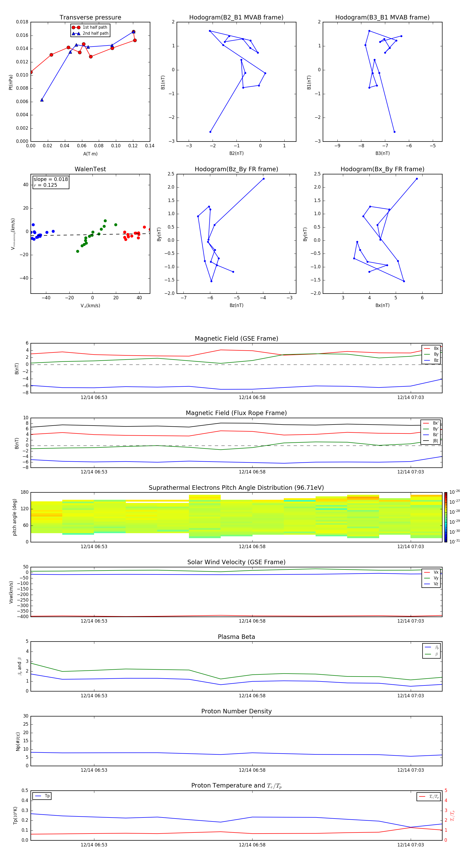Click 'Hodogram(Bx_By FR frame)' title
The height and width of the screenshot is (868, 473).
click(x=382, y=169)
